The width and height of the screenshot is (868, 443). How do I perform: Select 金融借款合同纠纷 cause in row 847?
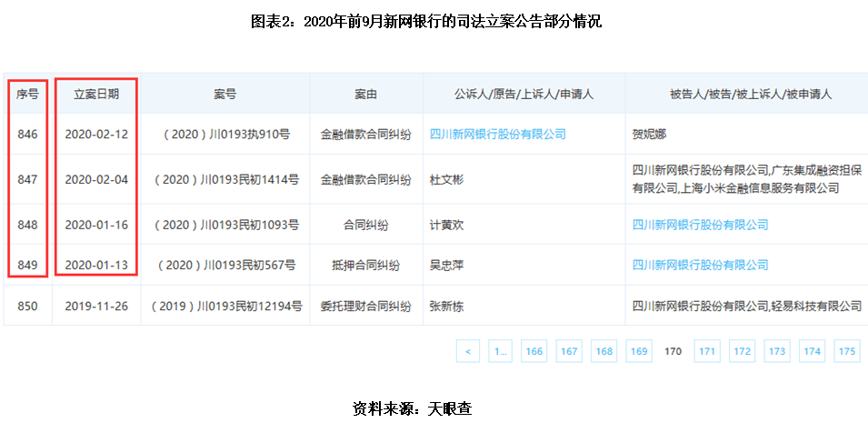(x=366, y=179)
